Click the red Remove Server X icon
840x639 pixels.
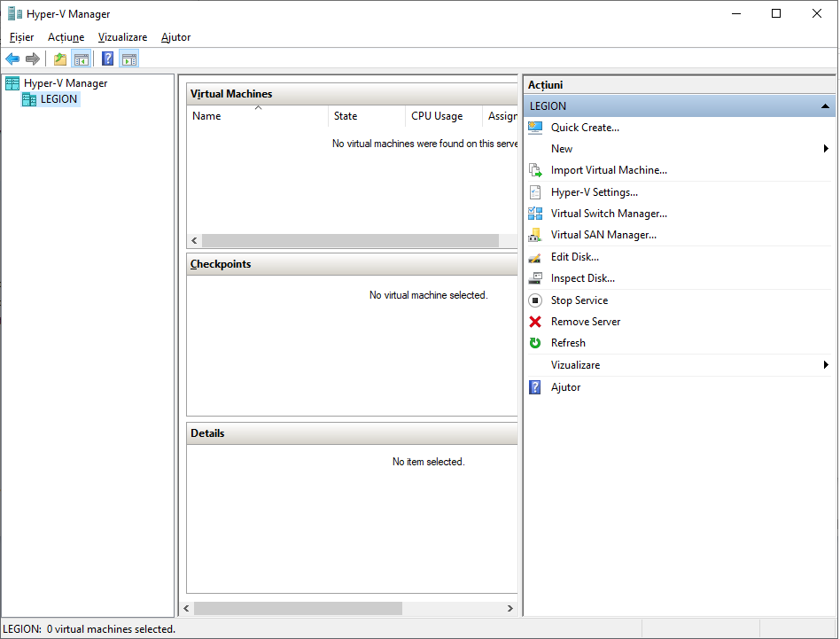(x=534, y=322)
